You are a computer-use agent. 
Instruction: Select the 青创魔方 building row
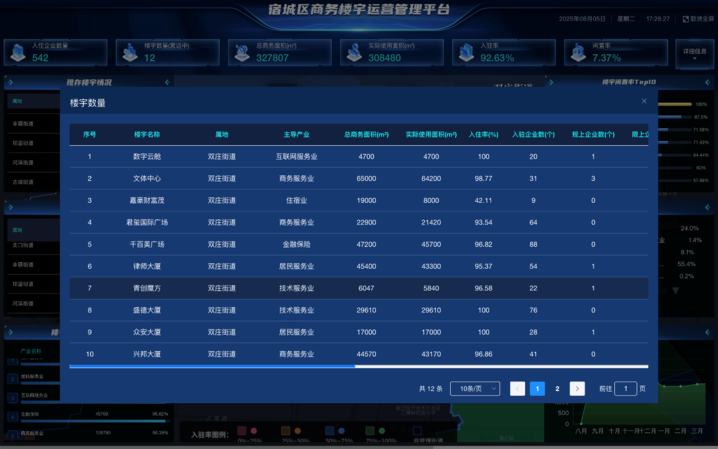[146, 288]
